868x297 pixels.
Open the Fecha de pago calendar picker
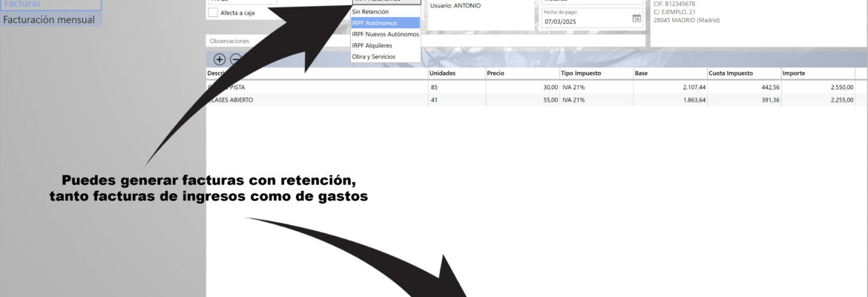[x=637, y=19]
